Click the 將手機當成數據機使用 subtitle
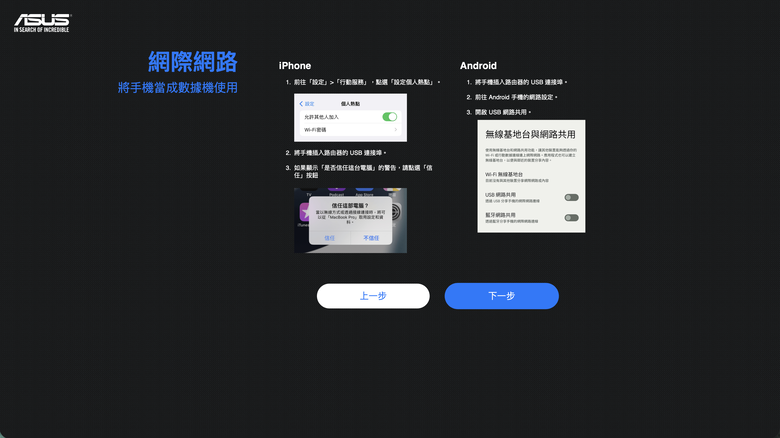780x438 pixels. (178, 88)
